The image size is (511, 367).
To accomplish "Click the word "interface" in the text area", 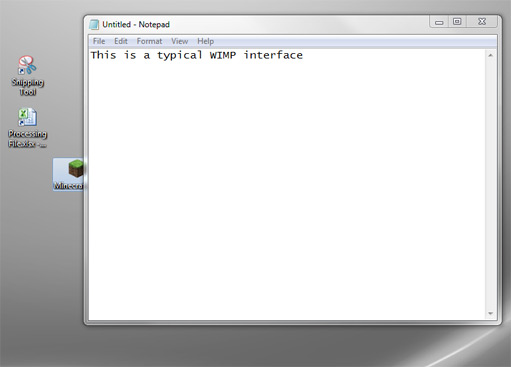I will tap(273, 55).
